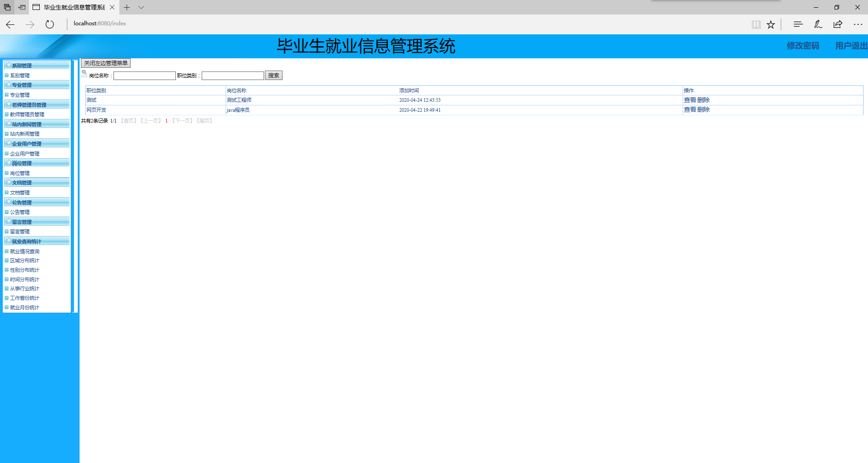Screen dimensions: 868x463
Task: Expand the 老师管理员管理 section header
Action: pos(37,105)
